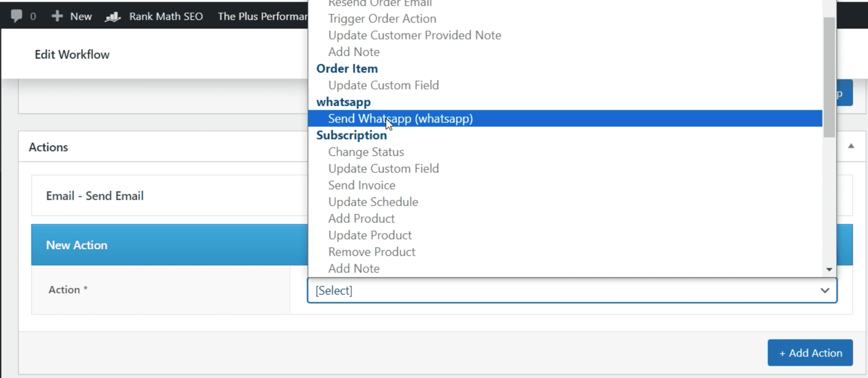Open The Plus Performance admin menu

point(262,16)
